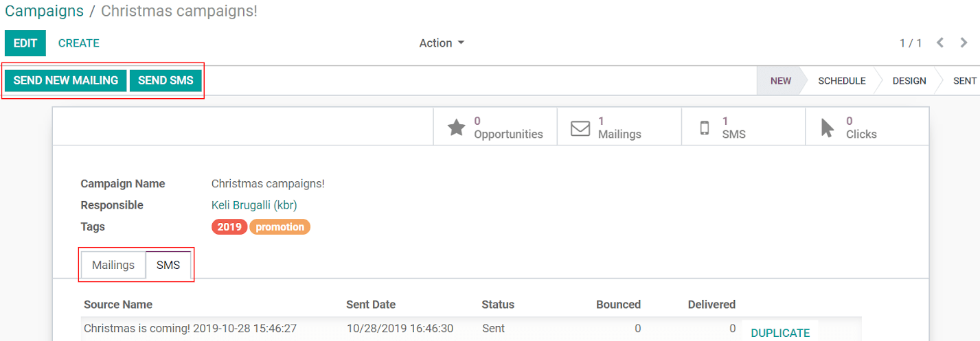Open Campaigns breadcrumb link

click(45, 11)
